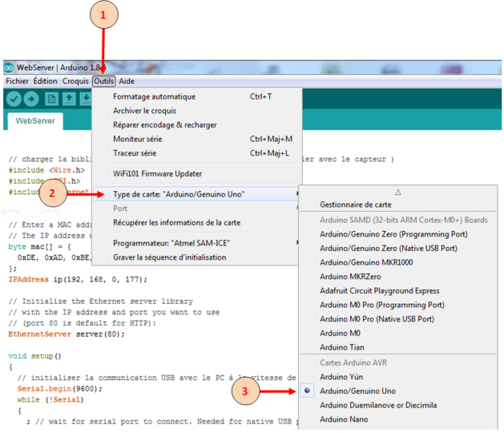Click the Arduino logo in title bar

point(8,68)
